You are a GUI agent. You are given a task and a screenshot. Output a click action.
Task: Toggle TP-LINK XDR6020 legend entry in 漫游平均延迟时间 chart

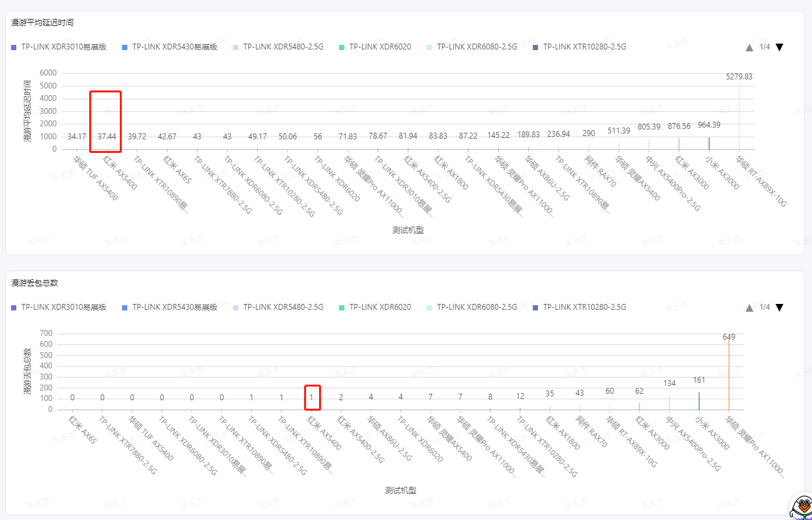pyautogui.click(x=375, y=47)
